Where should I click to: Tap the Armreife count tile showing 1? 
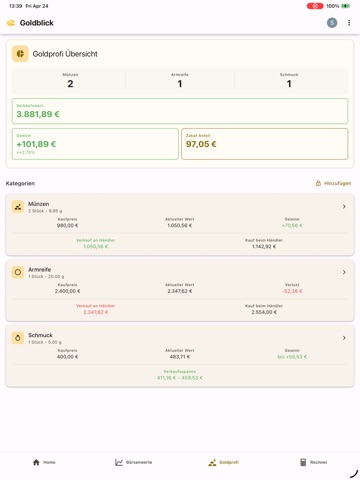click(180, 80)
